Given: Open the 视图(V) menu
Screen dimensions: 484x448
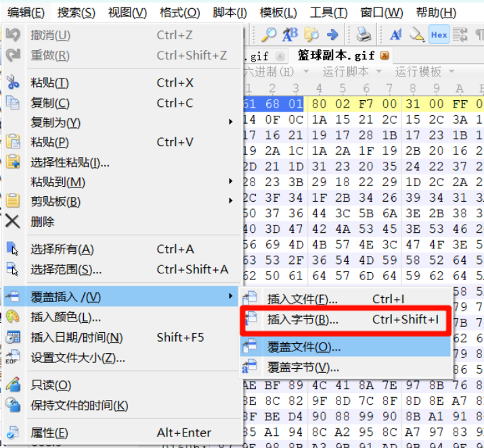Looking at the screenshot, I should click(x=127, y=13).
